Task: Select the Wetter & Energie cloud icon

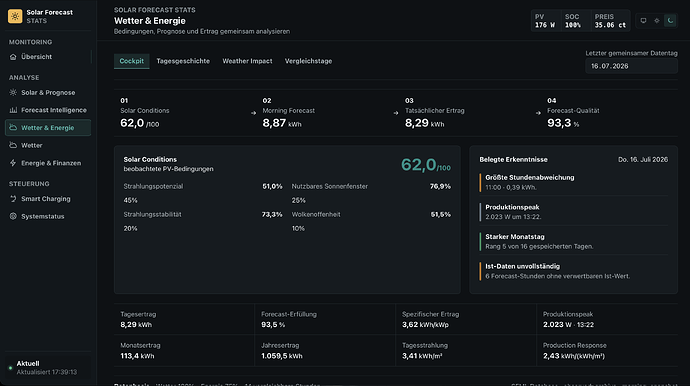Action: pyautogui.click(x=13, y=128)
